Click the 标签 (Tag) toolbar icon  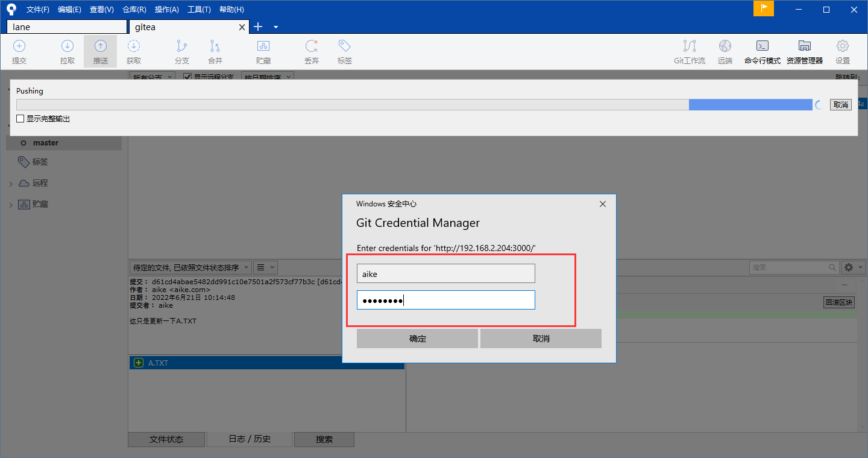(345, 52)
